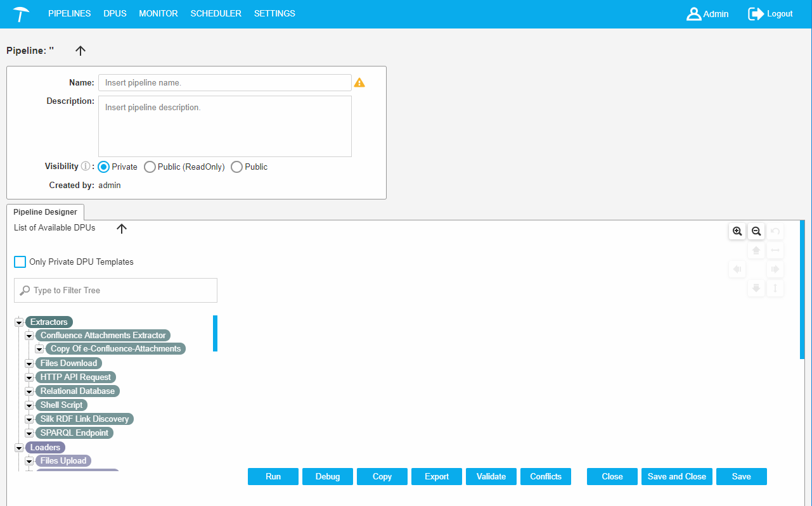Click the align-left arrow icon
This screenshot has height=506, width=812.
tap(737, 270)
